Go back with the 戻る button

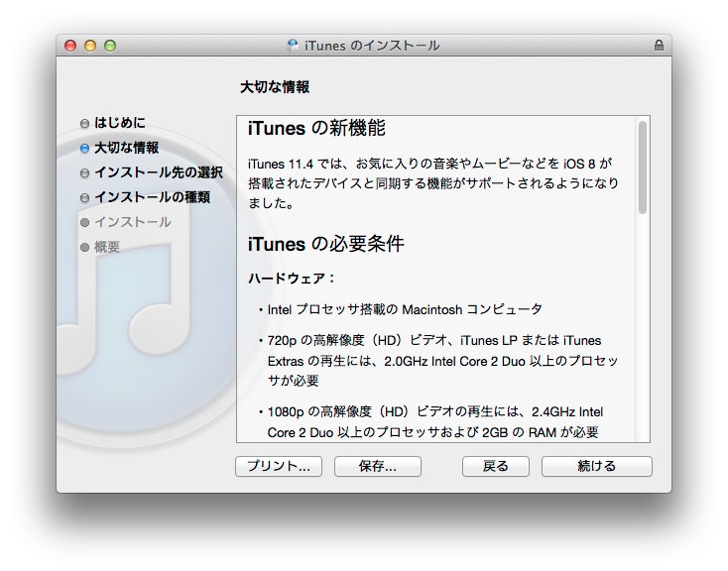pos(495,466)
